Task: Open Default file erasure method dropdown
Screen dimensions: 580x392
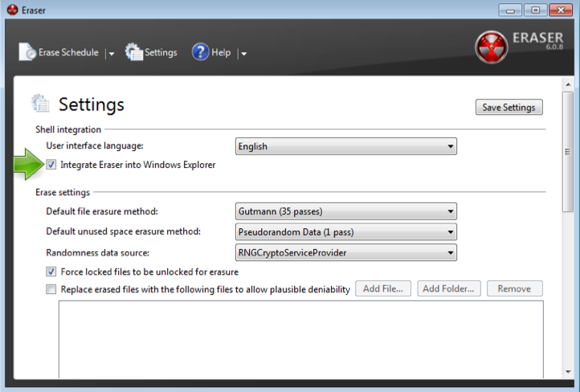Action: click(346, 211)
